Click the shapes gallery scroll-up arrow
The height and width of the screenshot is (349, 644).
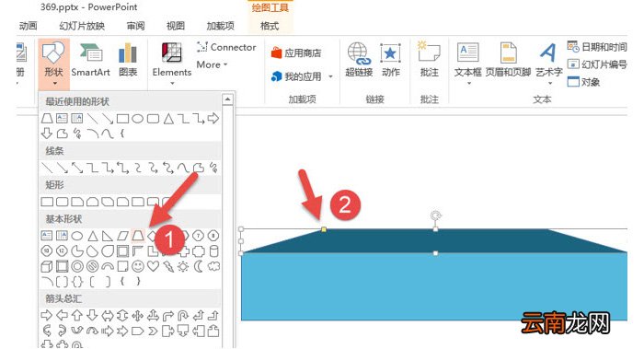point(227,99)
